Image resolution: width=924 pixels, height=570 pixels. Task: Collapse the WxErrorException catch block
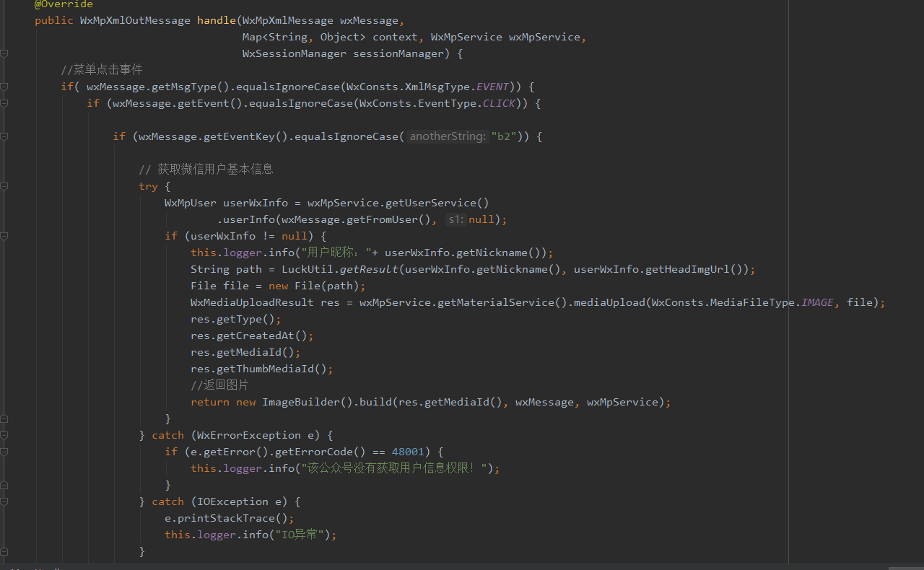(x=4, y=435)
